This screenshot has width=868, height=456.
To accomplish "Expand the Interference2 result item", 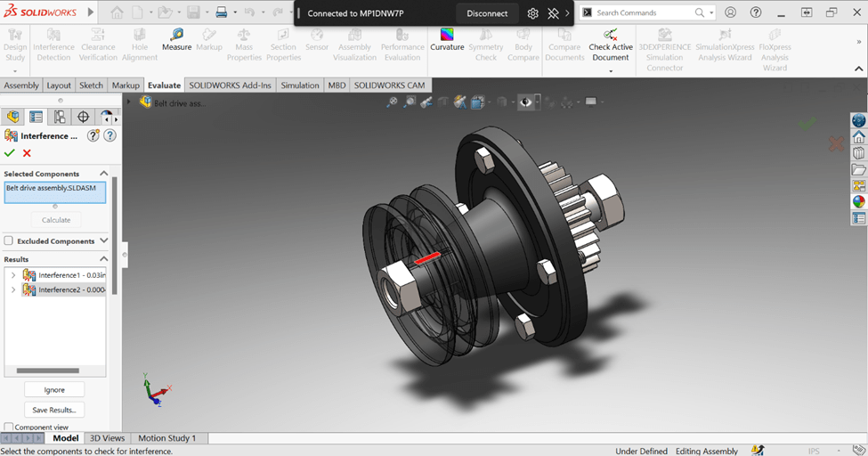I will click(12, 289).
